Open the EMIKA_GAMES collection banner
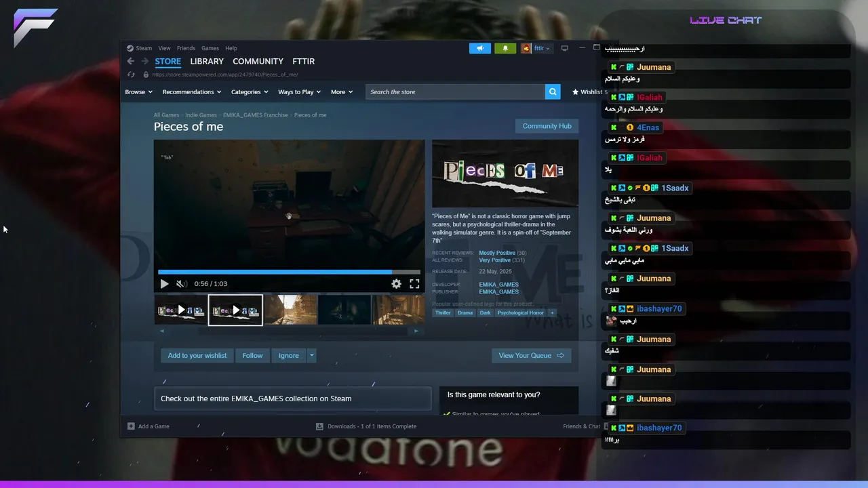Viewport: 868px width, 488px height. point(292,399)
